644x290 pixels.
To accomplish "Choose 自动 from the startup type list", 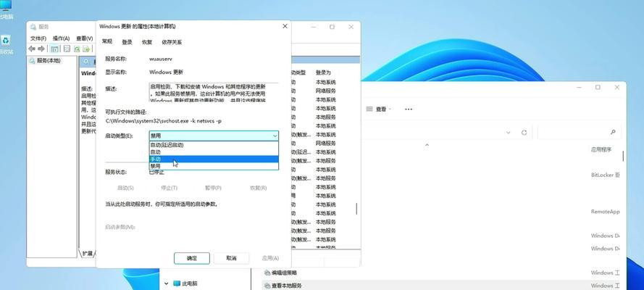I will pos(214,152).
